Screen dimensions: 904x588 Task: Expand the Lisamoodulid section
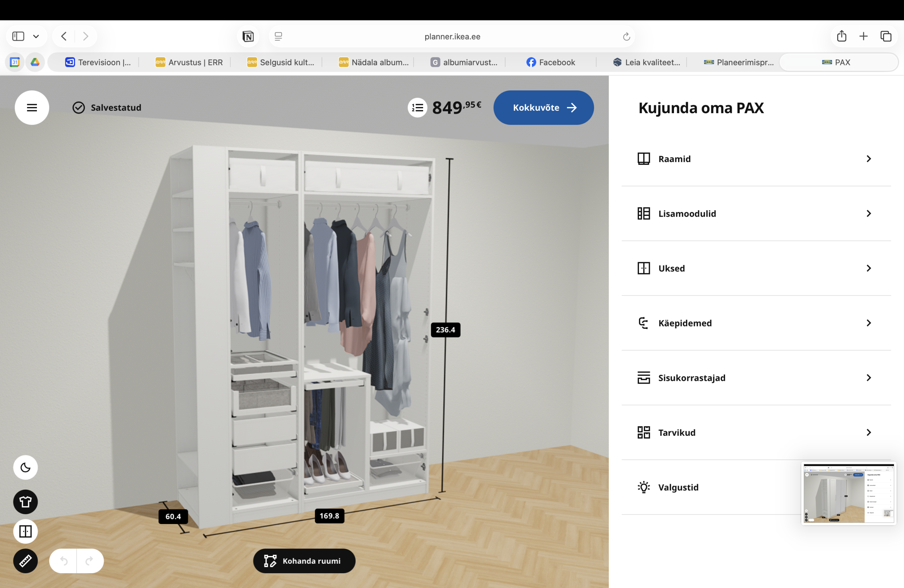click(756, 213)
